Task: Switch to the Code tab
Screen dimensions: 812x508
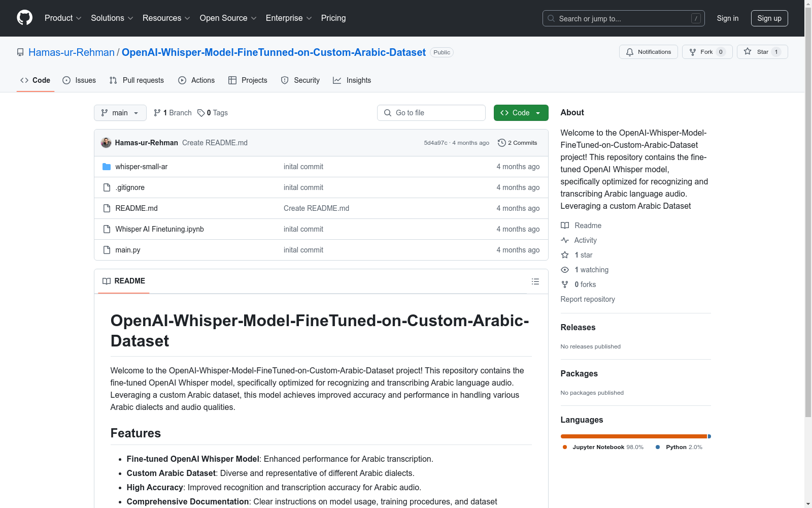Action: coord(36,80)
